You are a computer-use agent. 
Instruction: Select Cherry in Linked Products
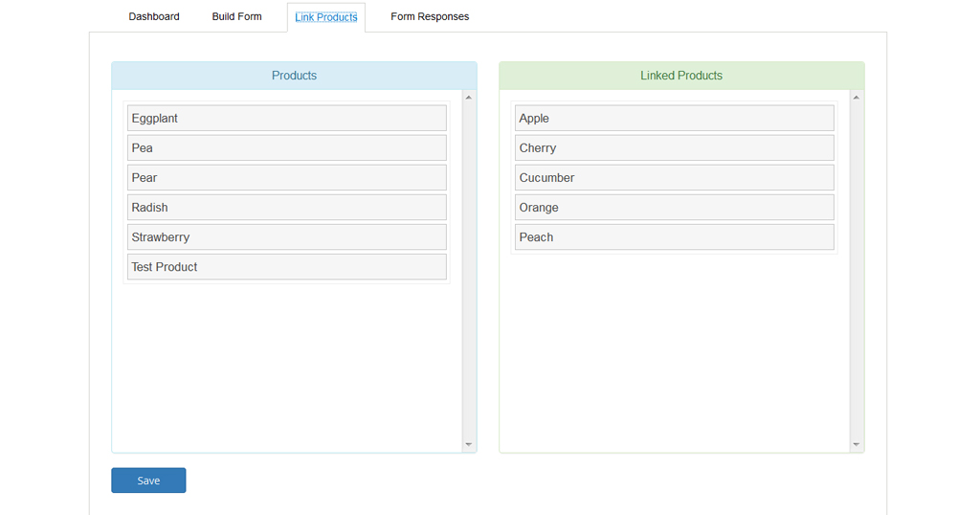[675, 148]
